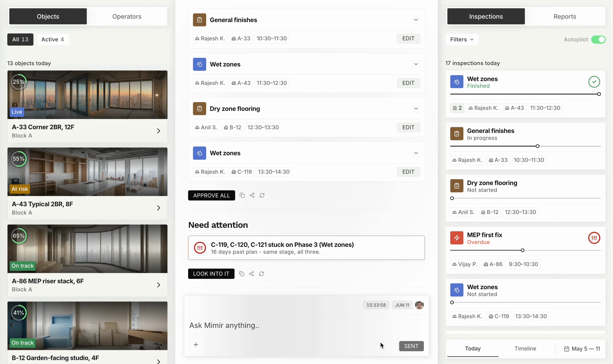Click the Wet zones Not started inspection icon
This screenshot has width=613, height=364.
tap(457, 290)
